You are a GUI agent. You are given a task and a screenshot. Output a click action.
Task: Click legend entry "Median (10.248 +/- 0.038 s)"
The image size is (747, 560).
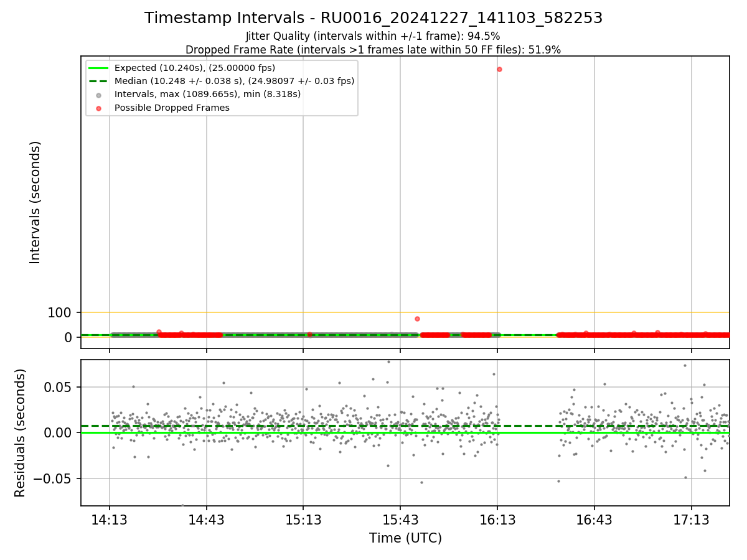234,81
